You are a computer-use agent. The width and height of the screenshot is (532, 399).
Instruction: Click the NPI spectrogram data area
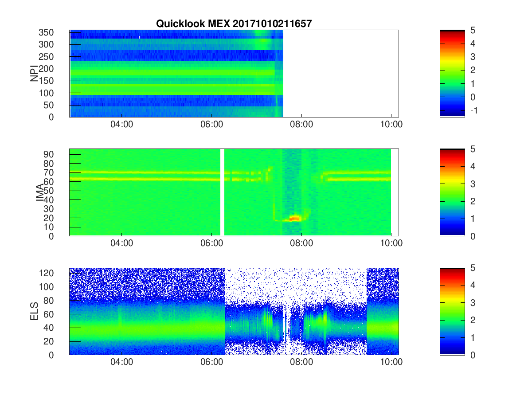(x=176, y=74)
